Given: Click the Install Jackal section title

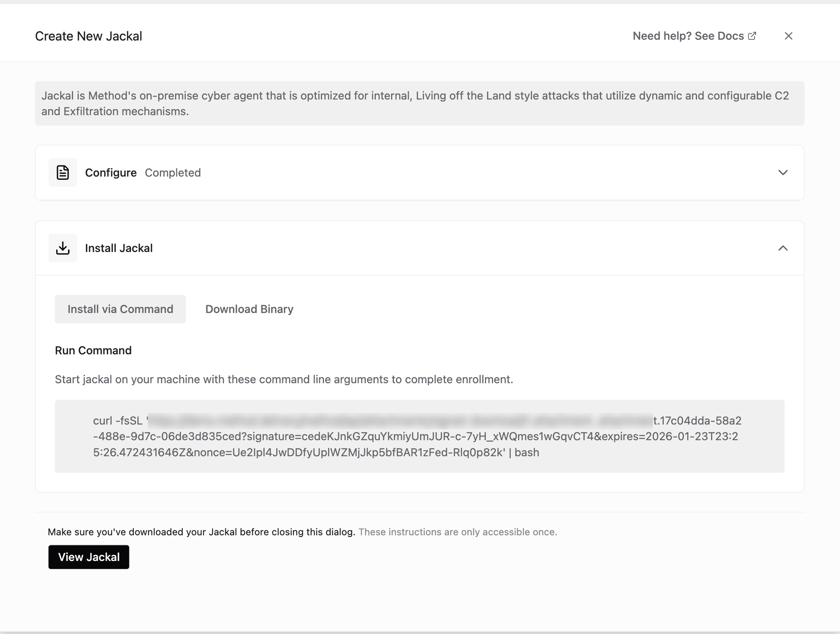Looking at the screenshot, I should click(119, 248).
